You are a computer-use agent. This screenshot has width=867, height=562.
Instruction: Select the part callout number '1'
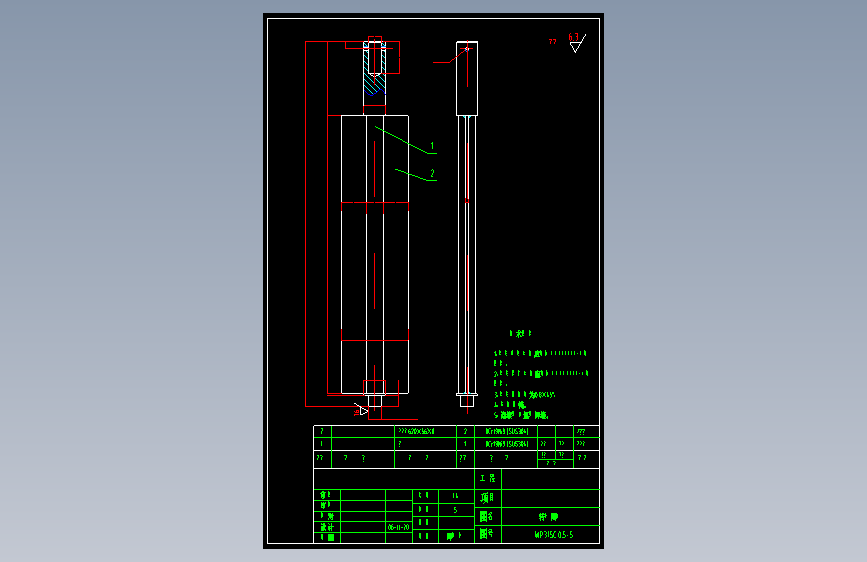point(432,146)
